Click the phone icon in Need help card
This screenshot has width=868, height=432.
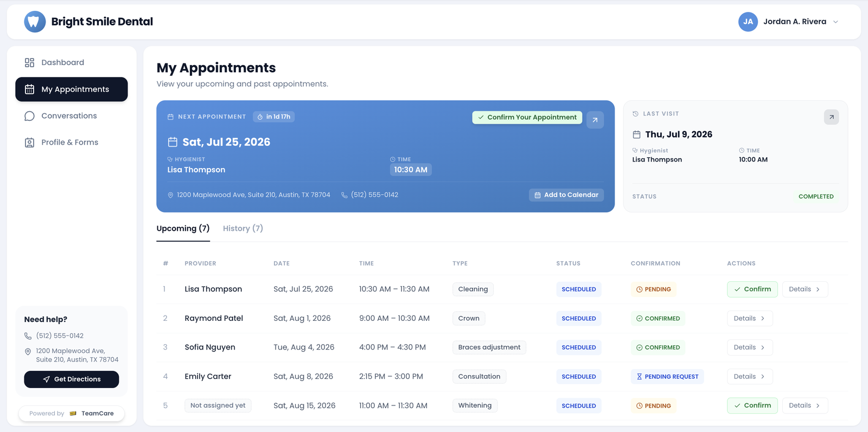tap(28, 336)
